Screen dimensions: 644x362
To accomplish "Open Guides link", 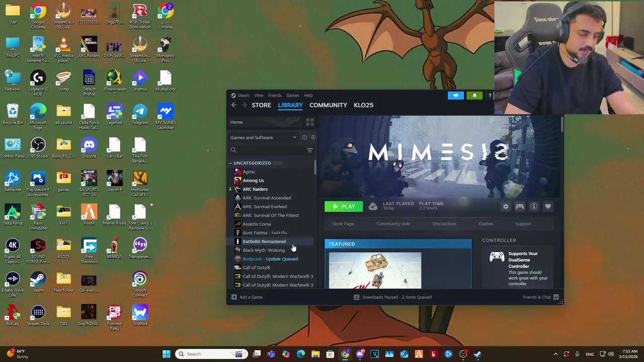I will (x=486, y=224).
